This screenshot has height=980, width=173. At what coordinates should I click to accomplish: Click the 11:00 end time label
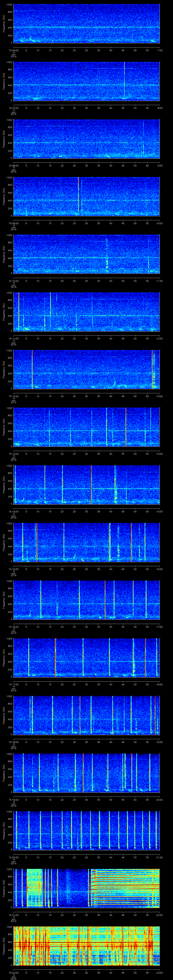click(159, 281)
